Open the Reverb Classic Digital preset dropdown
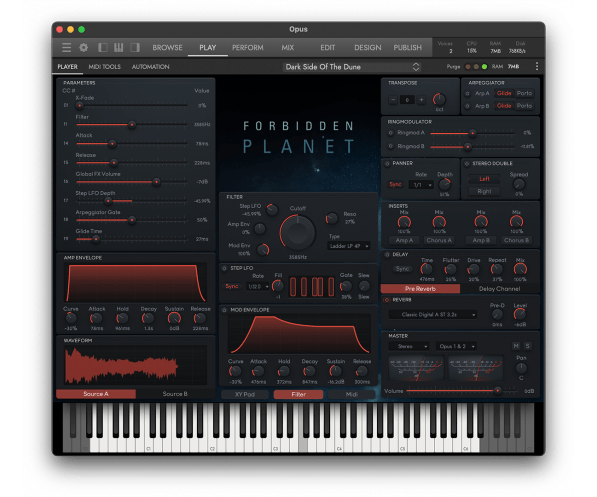The height and width of the screenshot is (497, 597). click(433, 315)
